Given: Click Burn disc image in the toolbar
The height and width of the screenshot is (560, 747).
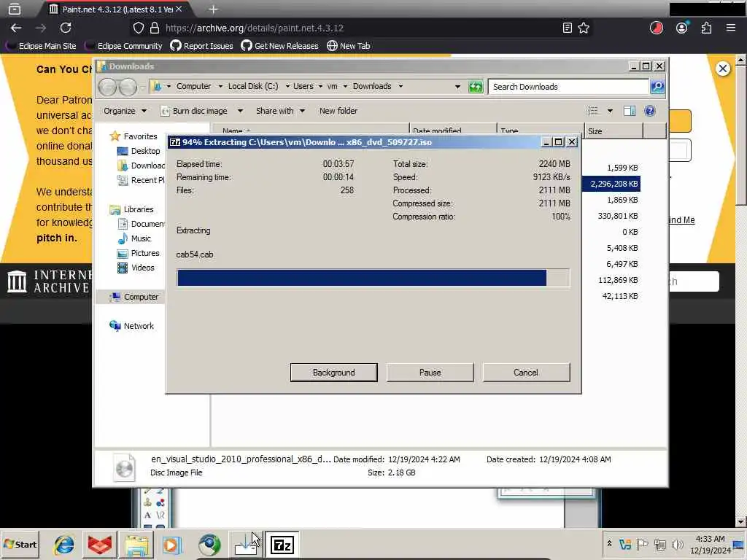Looking at the screenshot, I should point(194,111).
